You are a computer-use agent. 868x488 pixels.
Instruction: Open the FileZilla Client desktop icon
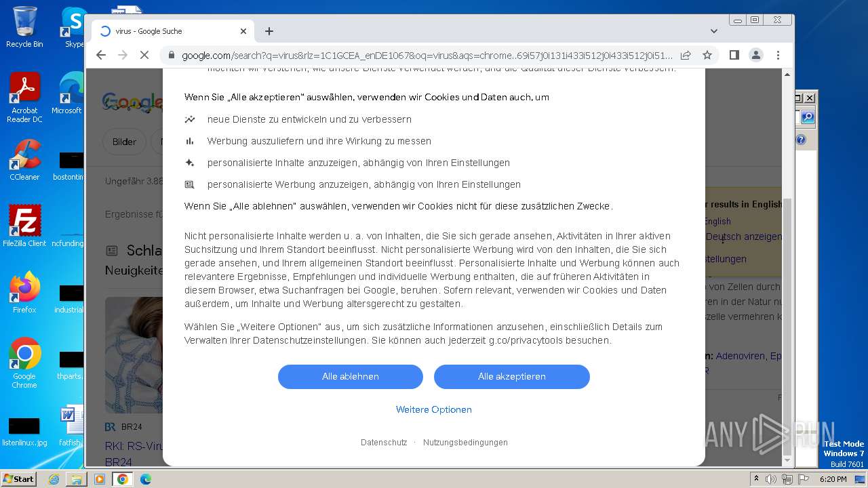coord(24,226)
